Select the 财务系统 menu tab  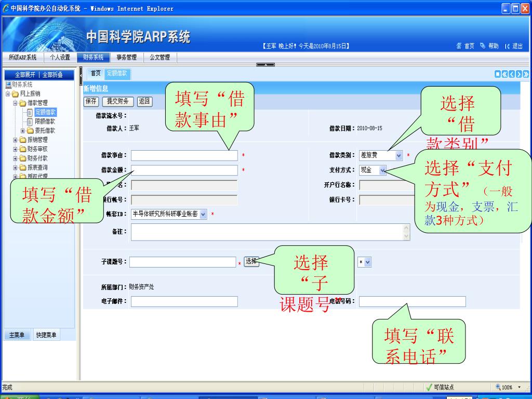[93, 57]
